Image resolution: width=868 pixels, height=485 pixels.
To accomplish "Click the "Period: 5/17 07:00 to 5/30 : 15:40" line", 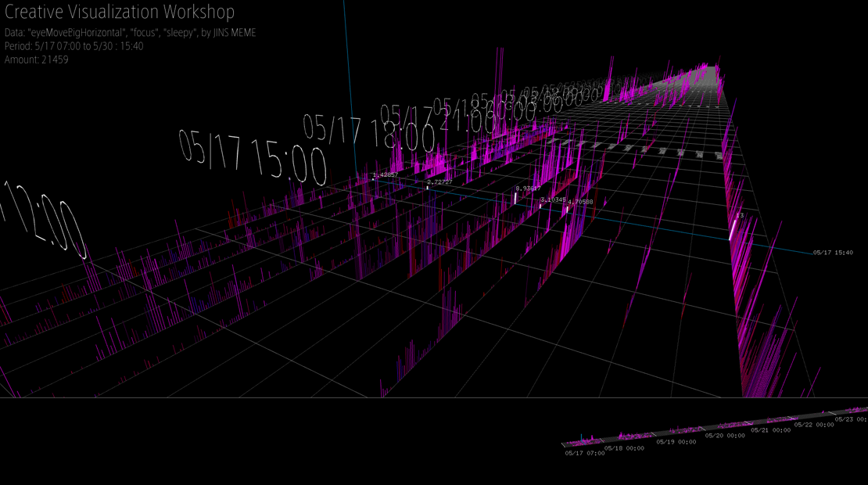I will [74, 46].
